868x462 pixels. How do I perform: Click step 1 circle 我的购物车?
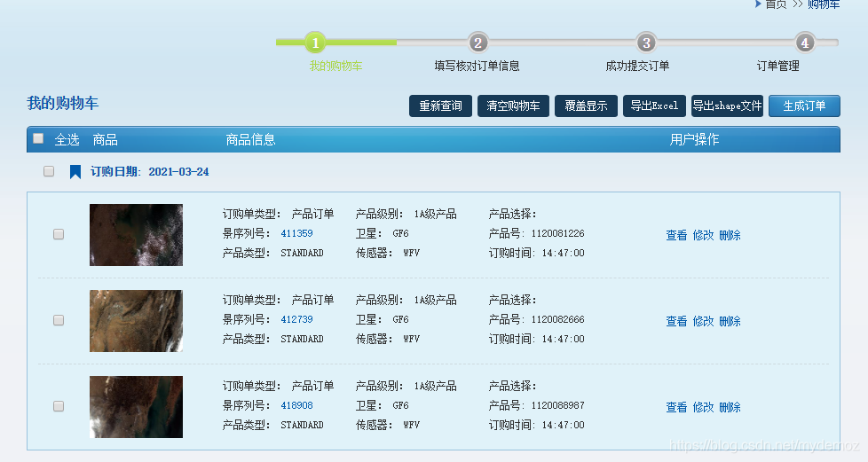coord(315,42)
